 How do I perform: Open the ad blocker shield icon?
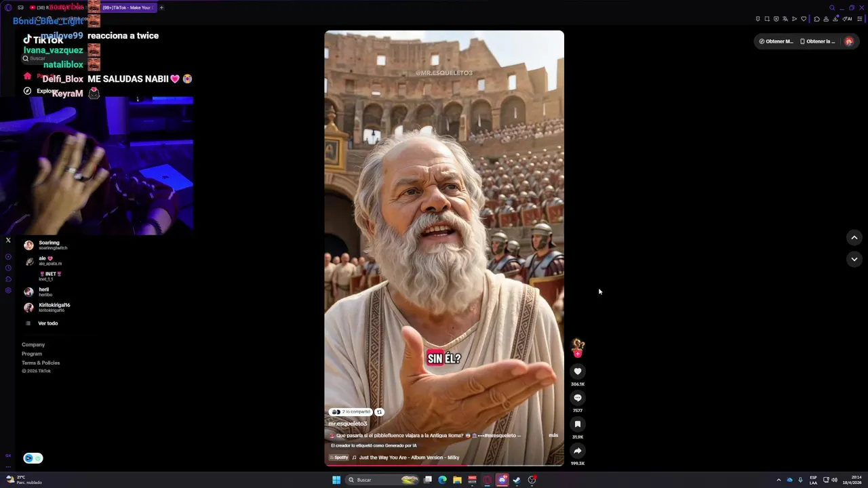[776, 19]
